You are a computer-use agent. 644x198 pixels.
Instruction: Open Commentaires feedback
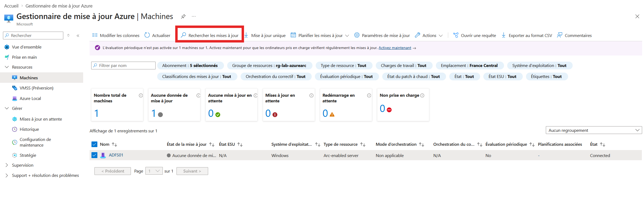point(574,35)
